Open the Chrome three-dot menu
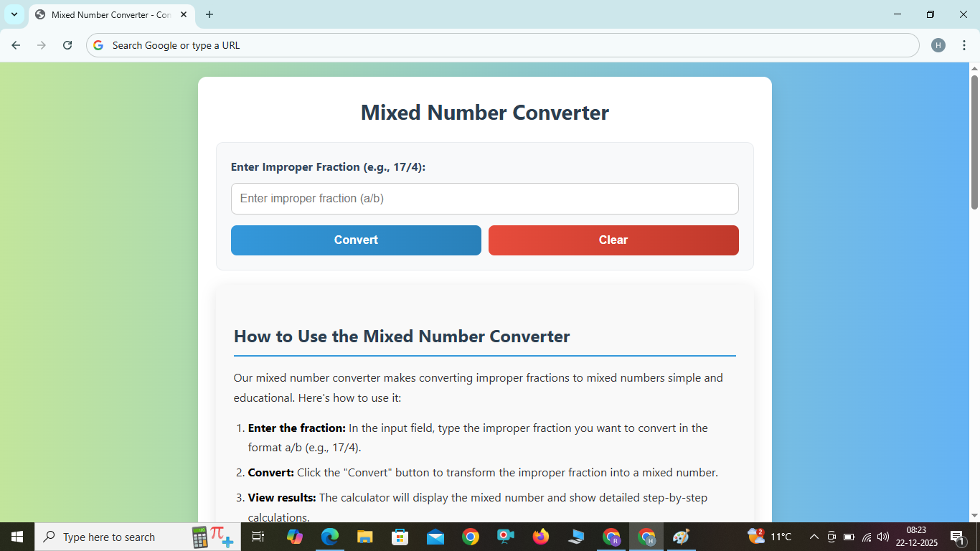This screenshot has height=551, width=980. tap(965, 44)
